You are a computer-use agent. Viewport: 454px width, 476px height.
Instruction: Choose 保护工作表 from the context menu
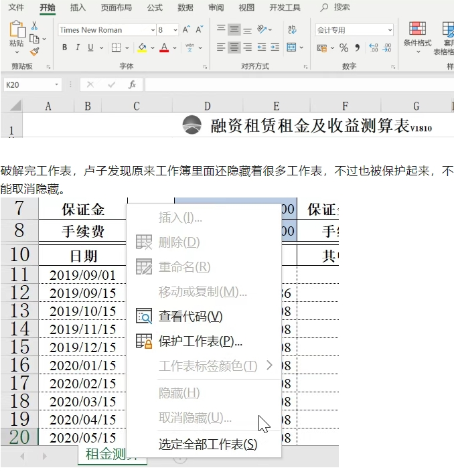[200, 341]
